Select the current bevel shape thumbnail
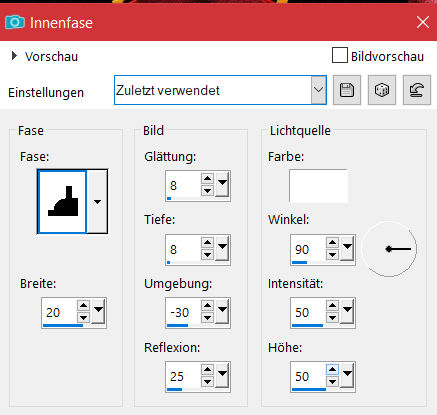 click(62, 202)
